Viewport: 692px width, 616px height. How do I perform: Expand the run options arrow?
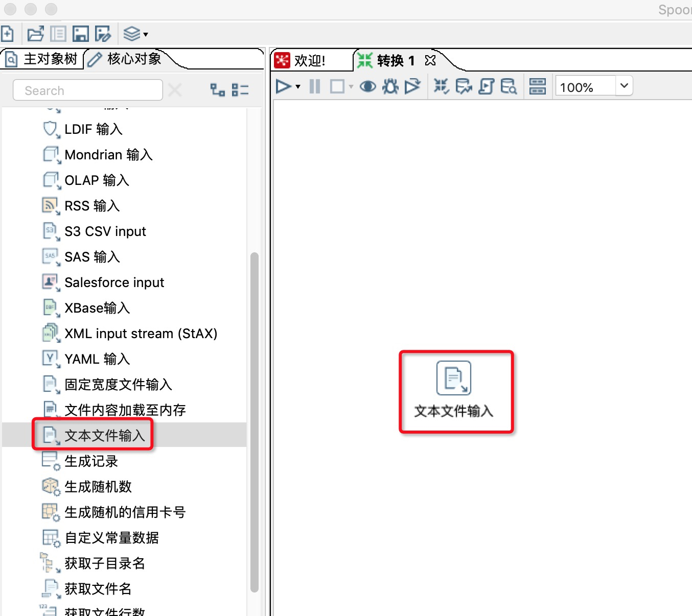click(298, 87)
